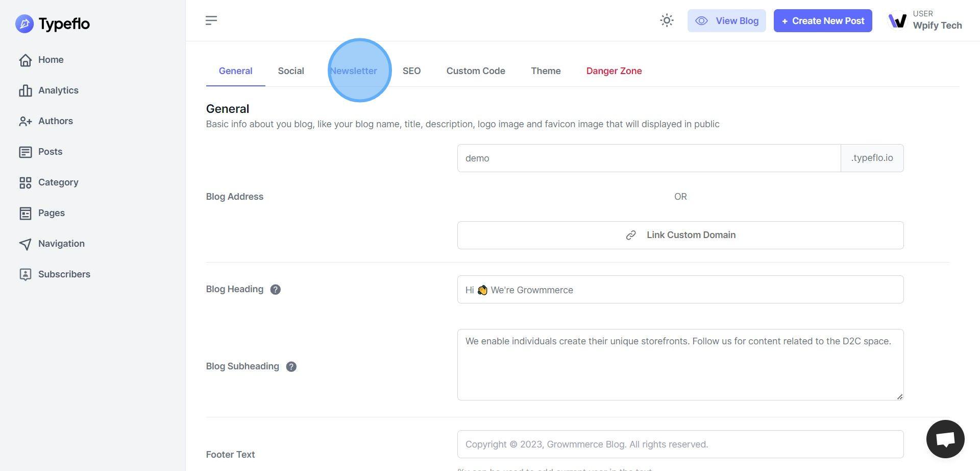980x471 pixels.
Task: Click Create New Post button
Action: 822,21
